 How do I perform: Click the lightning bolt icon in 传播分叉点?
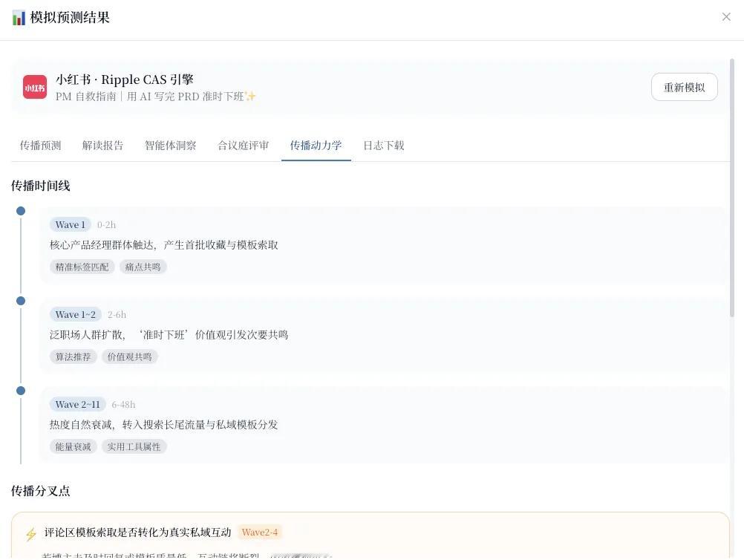point(31,534)
